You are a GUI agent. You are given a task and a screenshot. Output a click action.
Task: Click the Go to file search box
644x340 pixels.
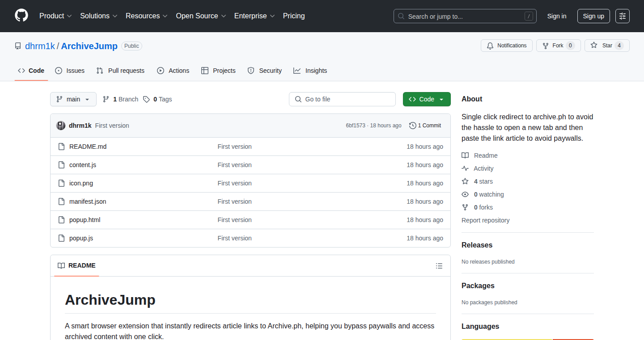342,99
